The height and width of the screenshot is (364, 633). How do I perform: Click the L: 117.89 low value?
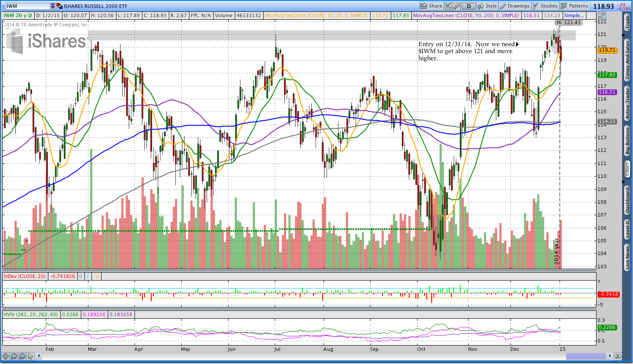130,15
